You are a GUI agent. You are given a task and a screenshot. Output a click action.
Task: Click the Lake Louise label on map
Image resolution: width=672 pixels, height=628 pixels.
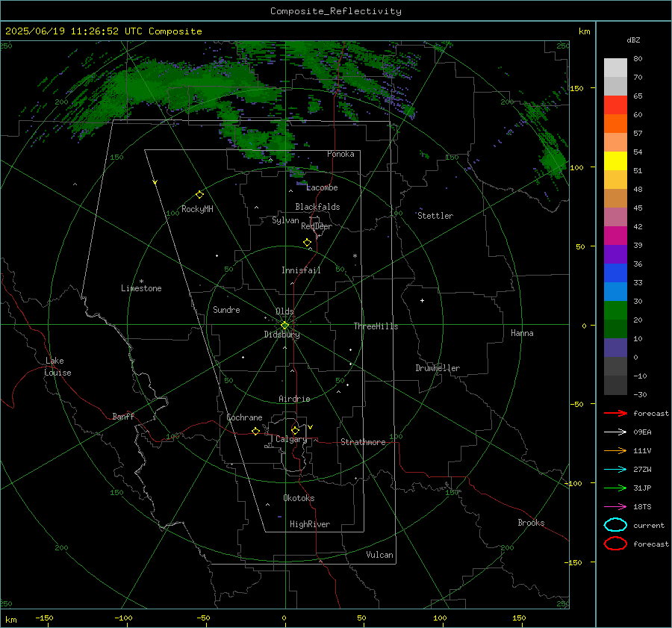tap(57, 367)
